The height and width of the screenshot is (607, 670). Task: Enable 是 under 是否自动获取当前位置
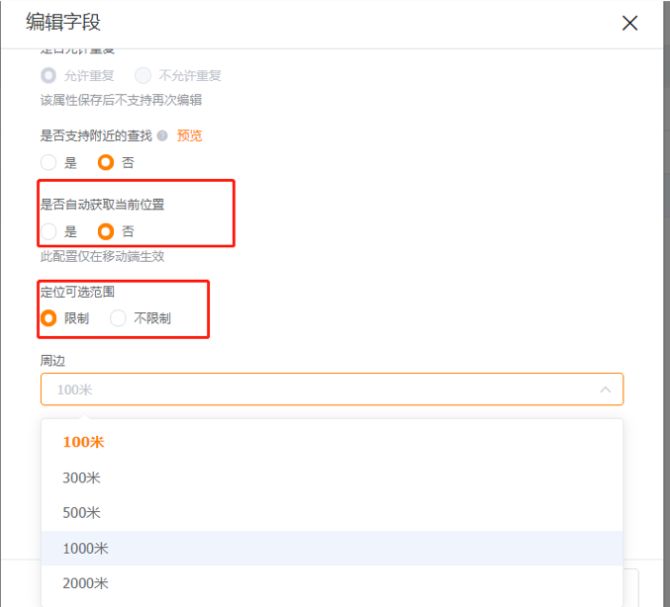(48, 231)
